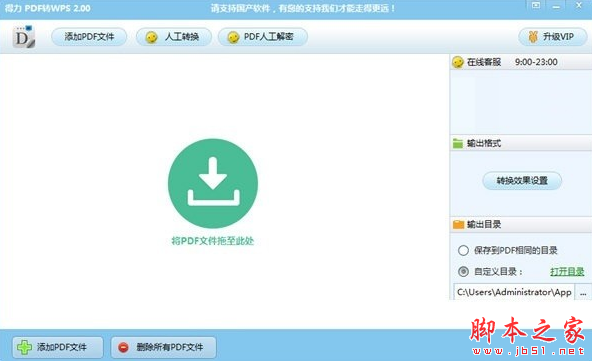Click the output path input field

click(x=514, y=292)
